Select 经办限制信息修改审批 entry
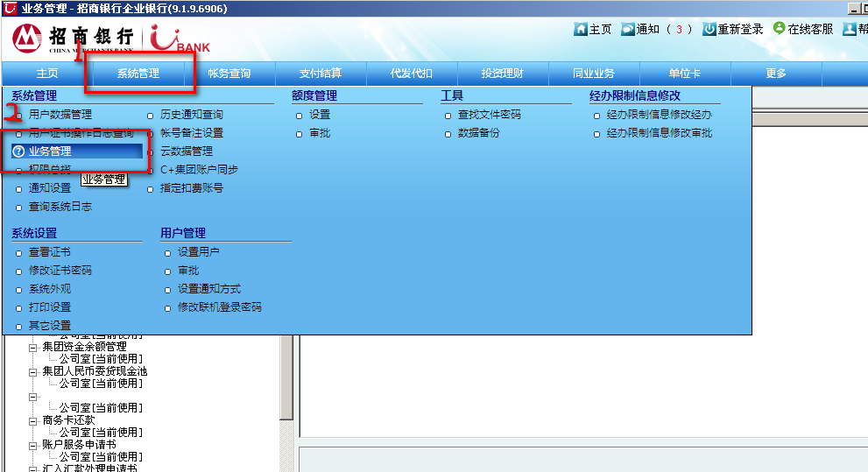 (x=659, y=133)
